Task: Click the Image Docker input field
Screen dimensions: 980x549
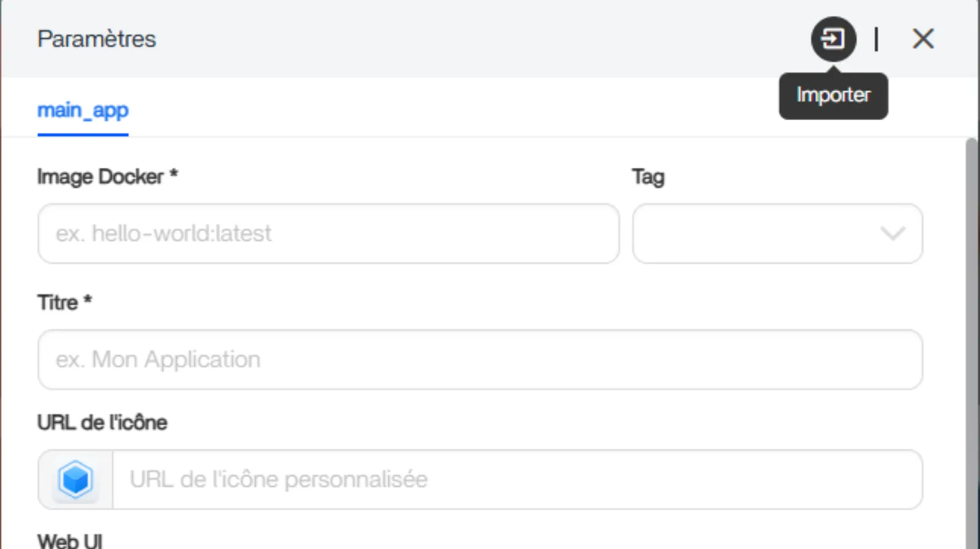Action: pyautogui.click(x=328, y=234)
